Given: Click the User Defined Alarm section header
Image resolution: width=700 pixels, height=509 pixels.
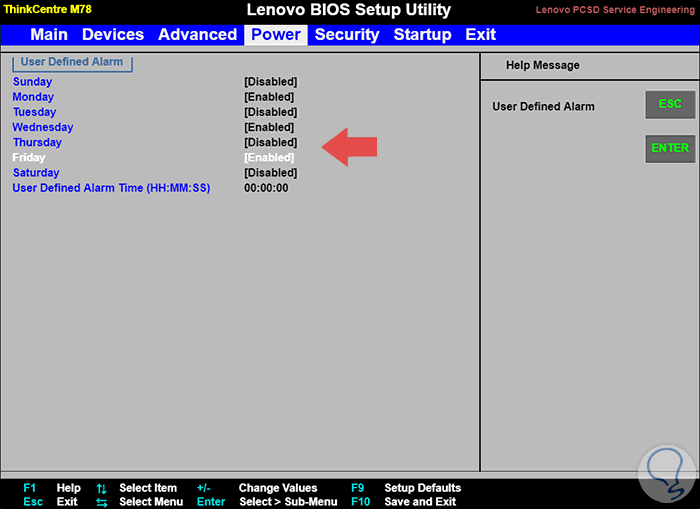Looking at the screenshot, I should tap(72, 62).
